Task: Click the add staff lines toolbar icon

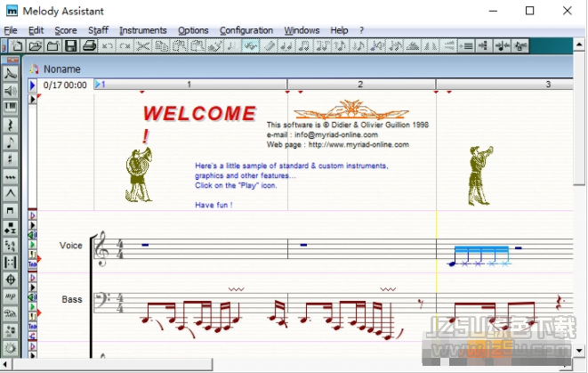Action: tap(466, 46)
